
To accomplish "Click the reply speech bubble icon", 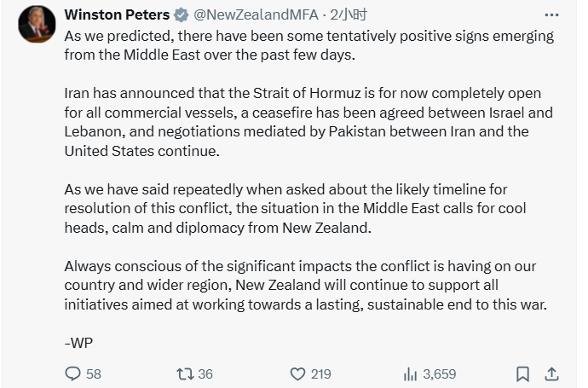I will pyautogui.click(x=73, y=374).
